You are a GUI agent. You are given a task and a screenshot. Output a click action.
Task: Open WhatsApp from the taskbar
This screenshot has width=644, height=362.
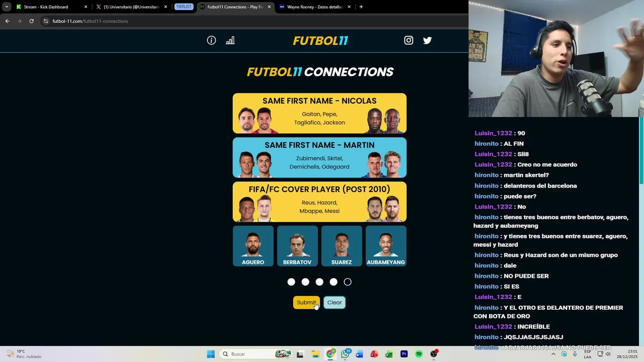click(x=345, y=354)
